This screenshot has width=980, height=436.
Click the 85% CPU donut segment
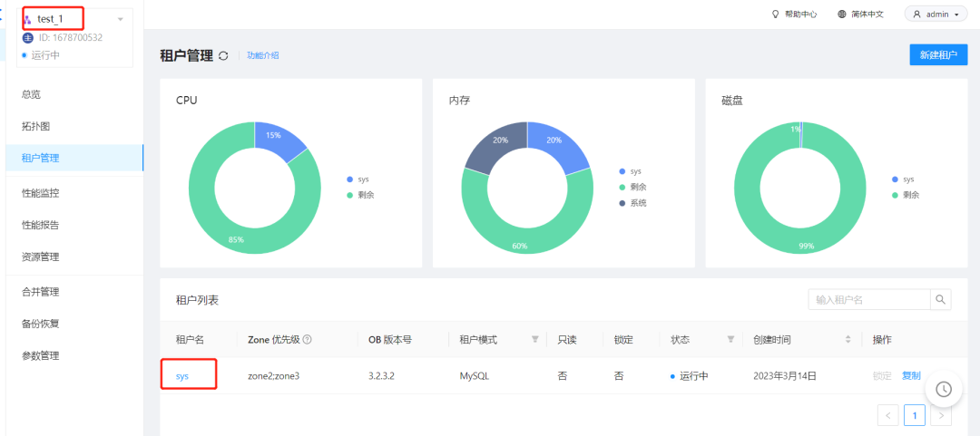(236, 240)
